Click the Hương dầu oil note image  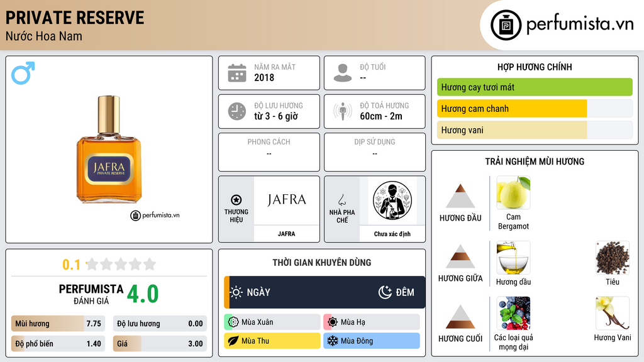coord(513,258)
